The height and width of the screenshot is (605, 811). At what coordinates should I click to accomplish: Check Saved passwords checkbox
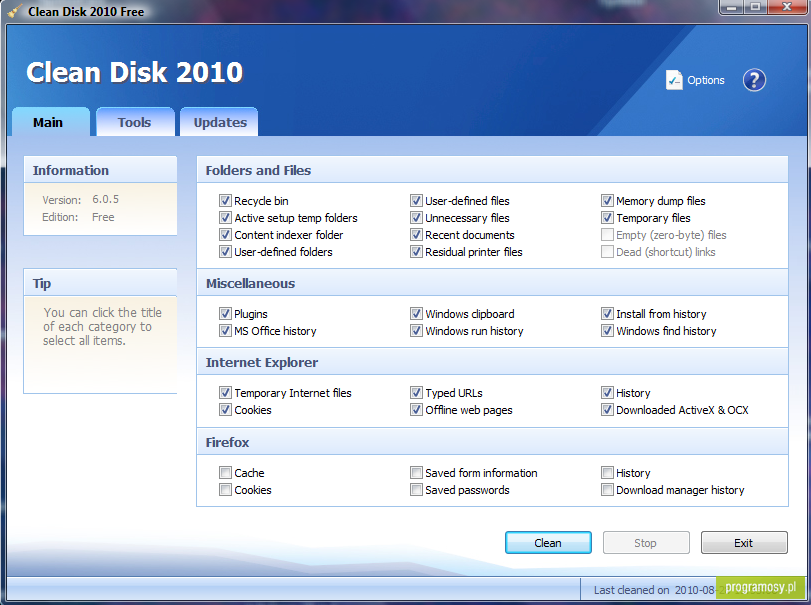point(416,490)
